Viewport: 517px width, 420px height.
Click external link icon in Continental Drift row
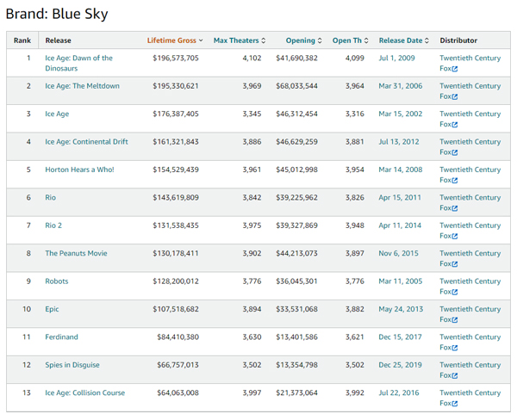[x=455, y=152]
